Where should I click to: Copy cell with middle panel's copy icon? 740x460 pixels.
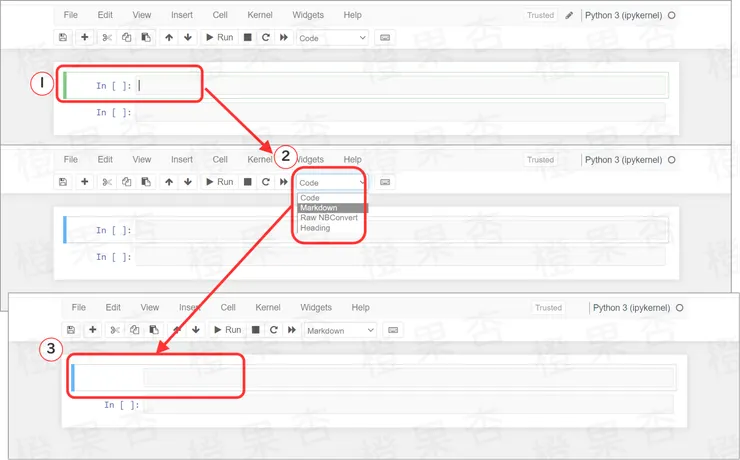[x=126, y=182]
